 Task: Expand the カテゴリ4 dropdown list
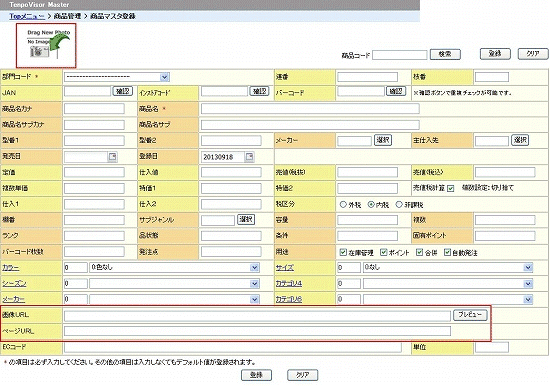tap(448, 284)
